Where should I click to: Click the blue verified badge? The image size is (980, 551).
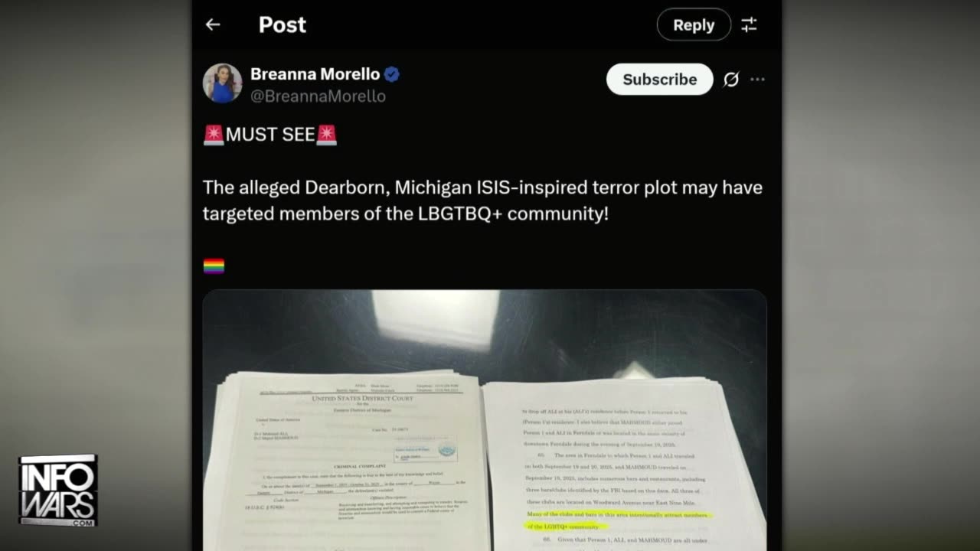392,74
